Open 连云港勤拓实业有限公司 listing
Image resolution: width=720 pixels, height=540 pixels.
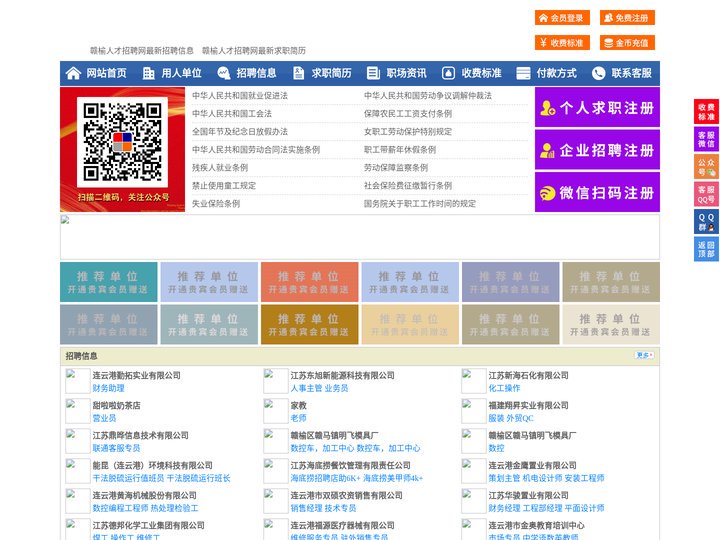coord(136,375)
